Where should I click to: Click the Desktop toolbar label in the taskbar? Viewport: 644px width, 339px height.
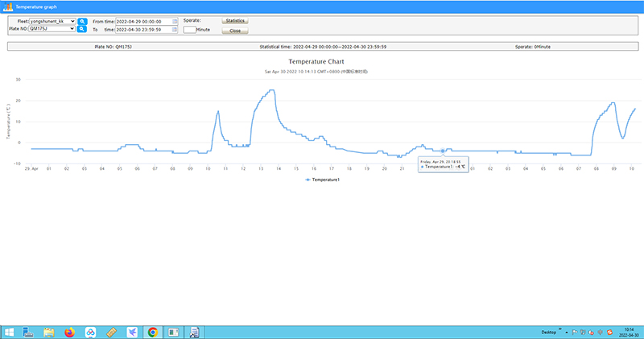click(548, 332)
